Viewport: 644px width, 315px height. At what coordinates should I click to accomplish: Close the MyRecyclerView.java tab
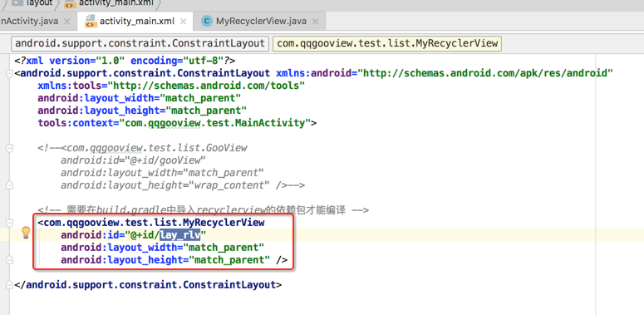coord(315,22)
